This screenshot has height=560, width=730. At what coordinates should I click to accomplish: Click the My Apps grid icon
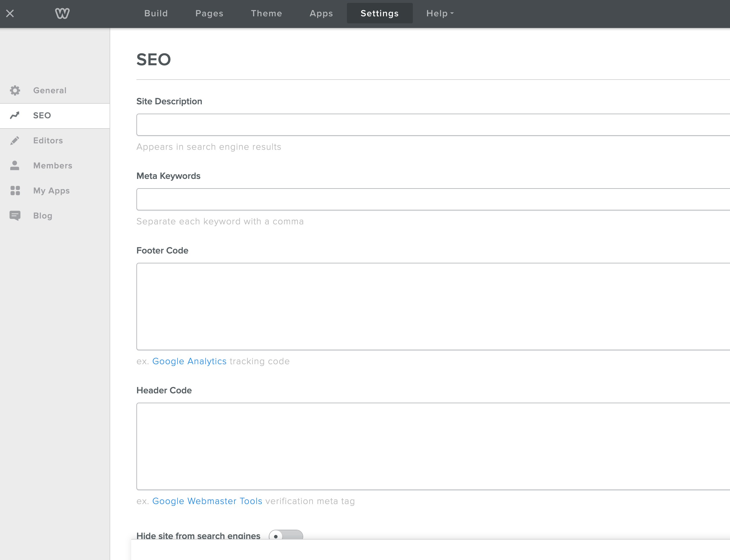coord(15,190)
